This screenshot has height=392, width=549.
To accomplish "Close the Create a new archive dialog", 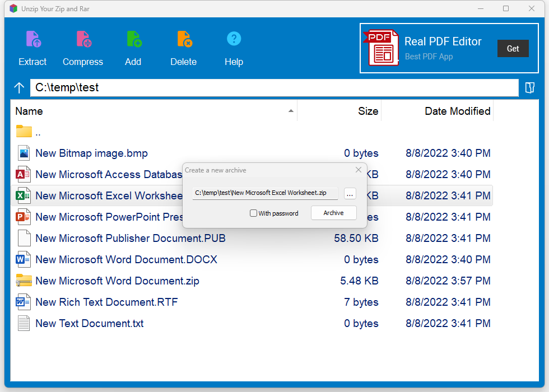I will (359, 170).
